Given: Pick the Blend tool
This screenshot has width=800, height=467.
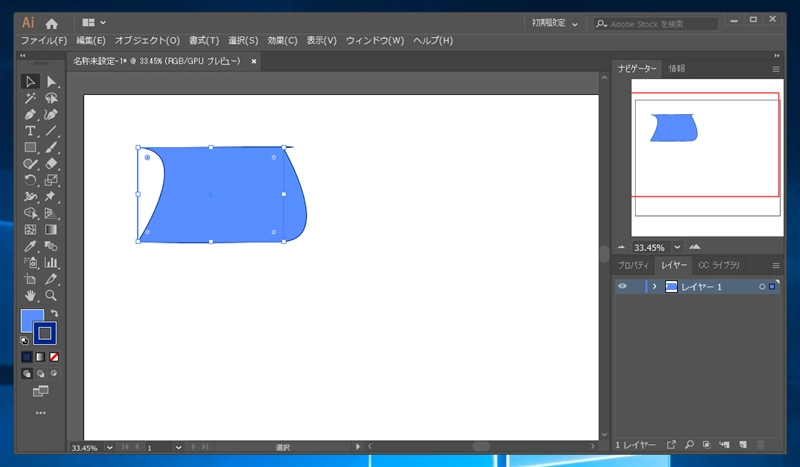Looking at the screenshot, I should point(51,246).
